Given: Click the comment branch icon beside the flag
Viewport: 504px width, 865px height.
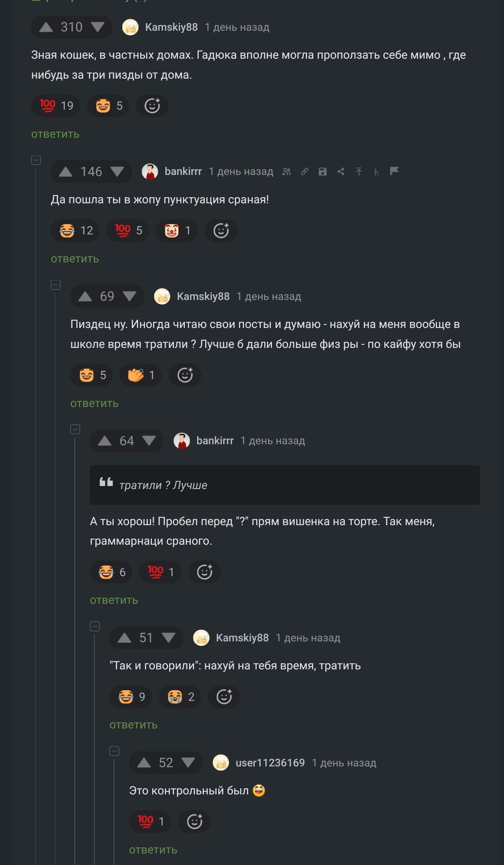Looking at the screenshot, I should (x=376, y=172).
